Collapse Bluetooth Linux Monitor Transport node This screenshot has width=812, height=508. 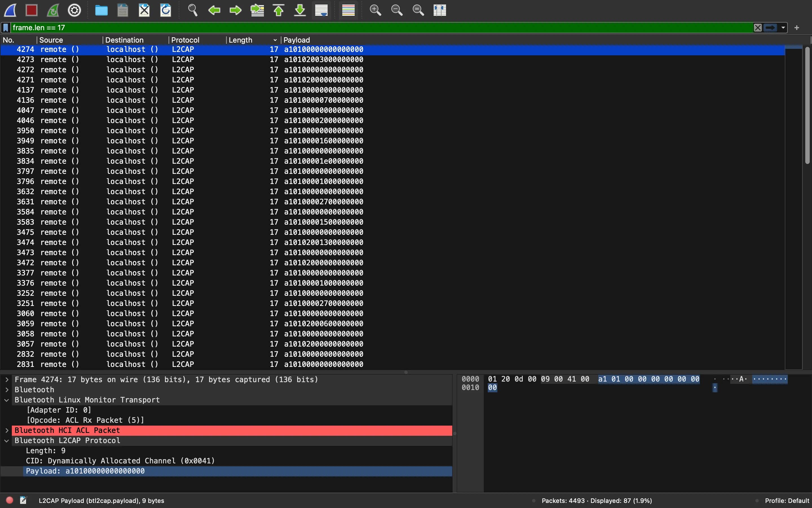pos(7,400)
